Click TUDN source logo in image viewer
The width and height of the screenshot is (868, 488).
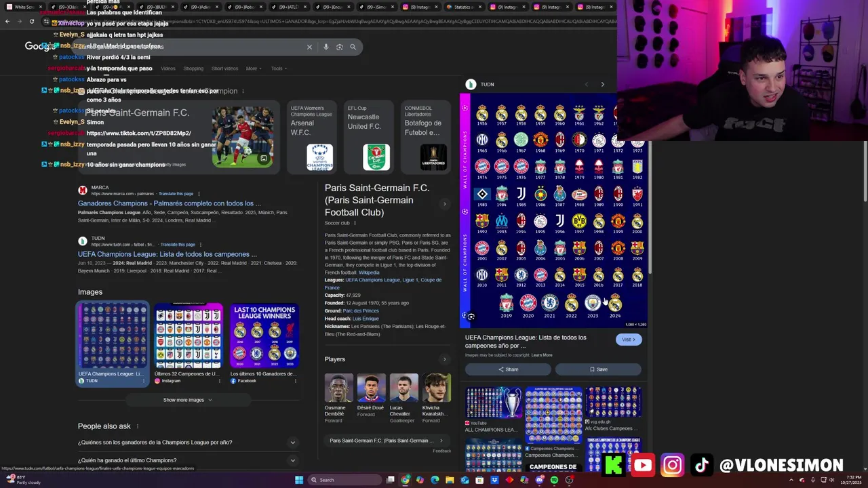click(x=471, y=84)
